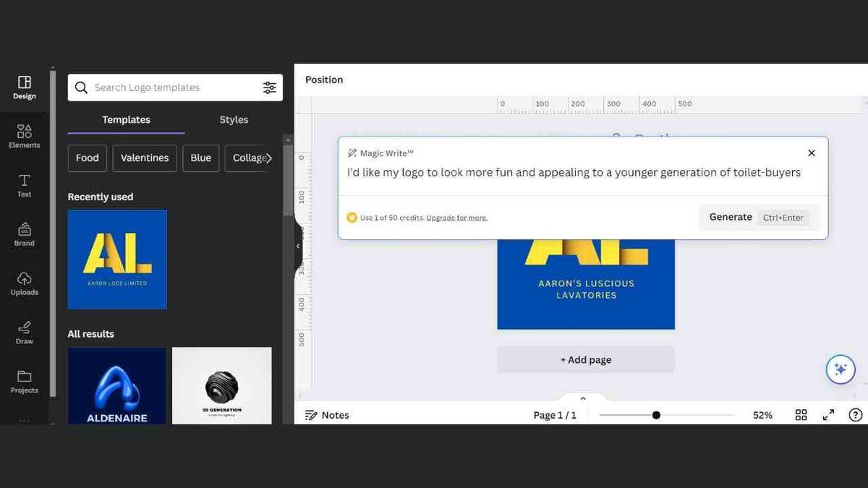Click the Canva Assistant sparkle button
868x488 pixels.
pyautogui.click(x=840, y=369)
